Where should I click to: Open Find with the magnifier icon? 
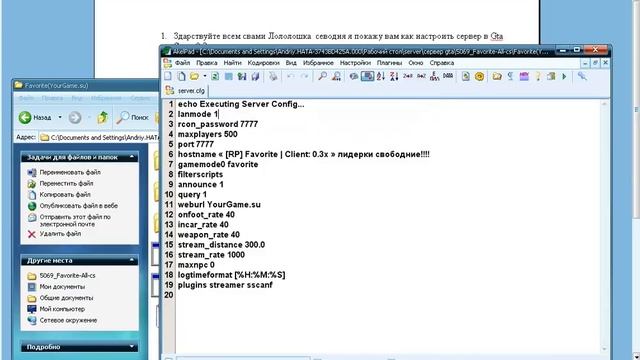point(322,76)
